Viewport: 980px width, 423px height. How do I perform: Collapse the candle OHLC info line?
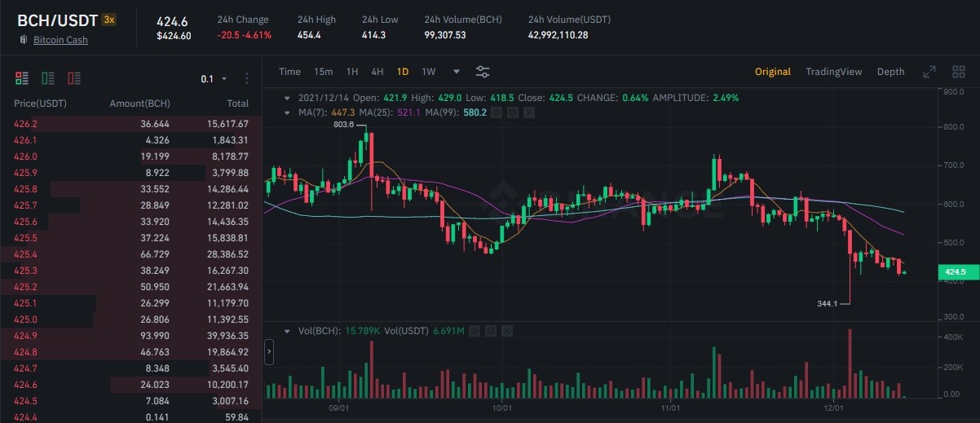287,98
